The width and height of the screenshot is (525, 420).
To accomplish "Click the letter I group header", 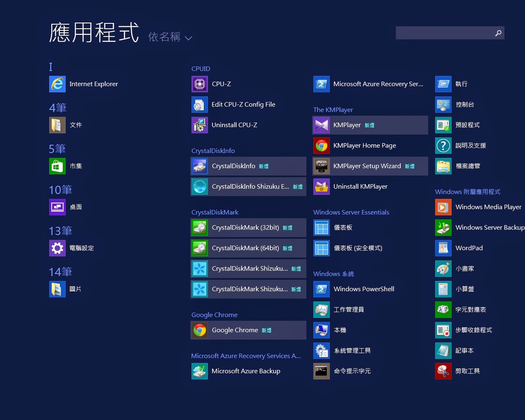I will click(x=51, y=67).
